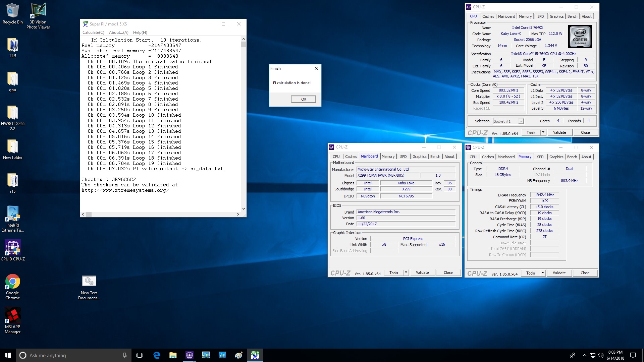Click the network icon in system tray
Viewport: 644px width, 362px height.
coord(593,355)
